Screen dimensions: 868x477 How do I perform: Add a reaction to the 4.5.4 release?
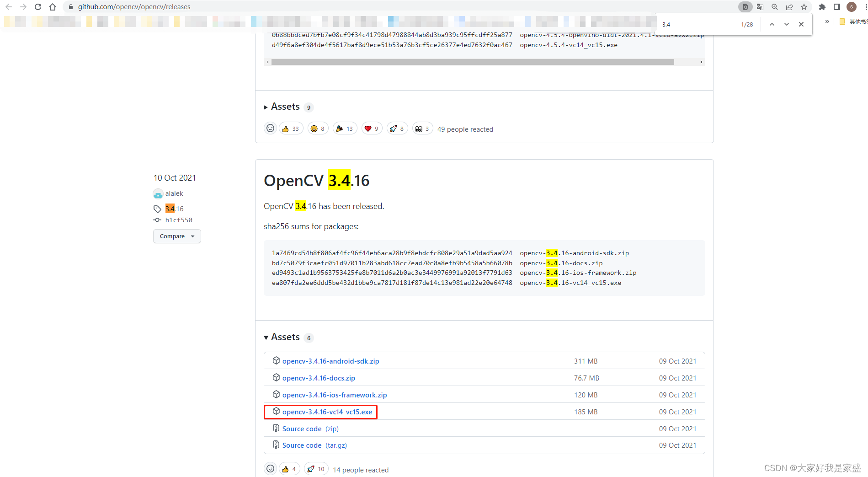click(271, 129)
